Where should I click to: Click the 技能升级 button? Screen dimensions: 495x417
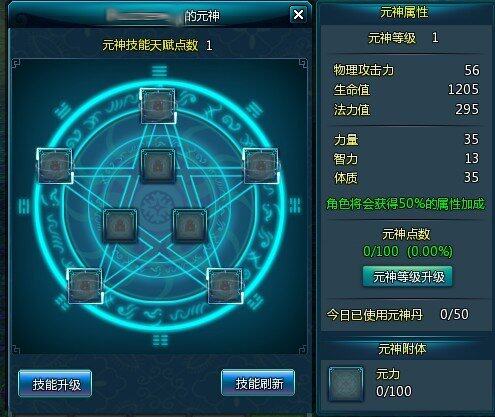point(55,384)
